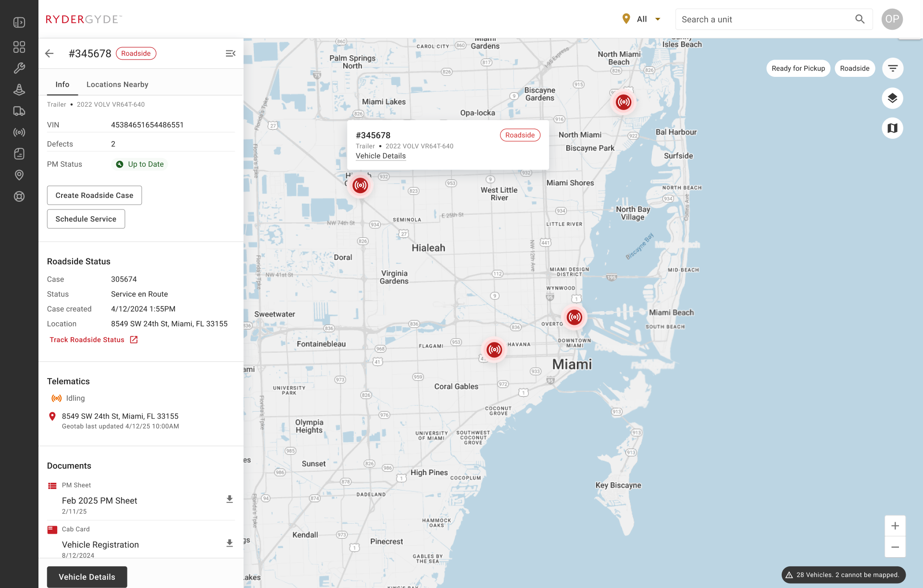The height and width of the screenshot is (588, 923).
Task: Toggle the sidebar expand icon at top left
Action: (x=19, y=23)
